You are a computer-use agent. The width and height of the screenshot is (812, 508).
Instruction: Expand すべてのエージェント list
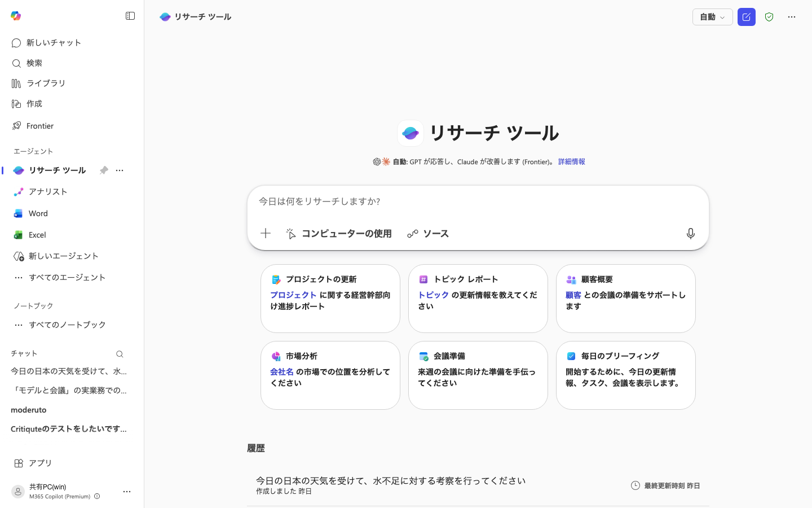click(x=67, y=277)
